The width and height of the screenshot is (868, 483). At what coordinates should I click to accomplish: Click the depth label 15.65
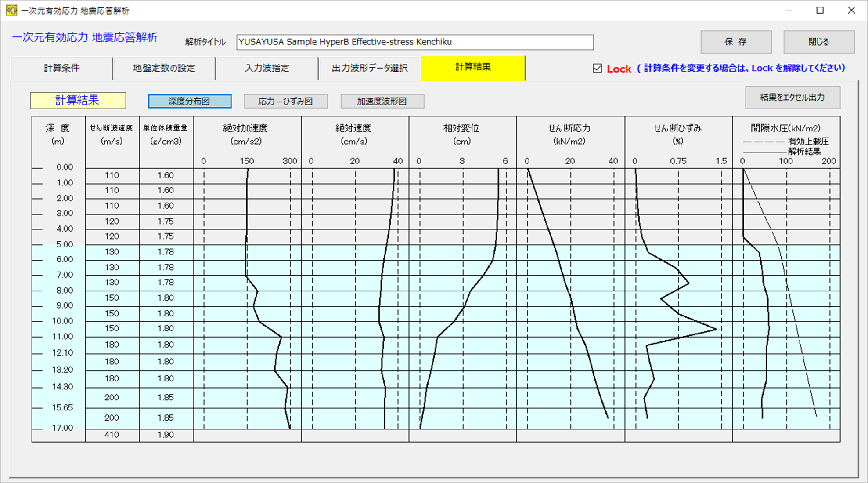(x=62, y=407)
